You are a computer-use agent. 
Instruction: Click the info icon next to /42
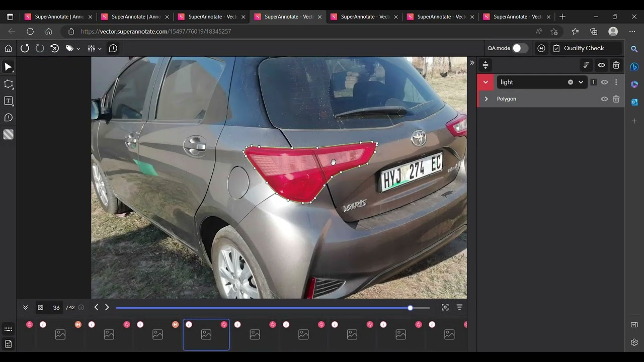[x=81, y=307]
